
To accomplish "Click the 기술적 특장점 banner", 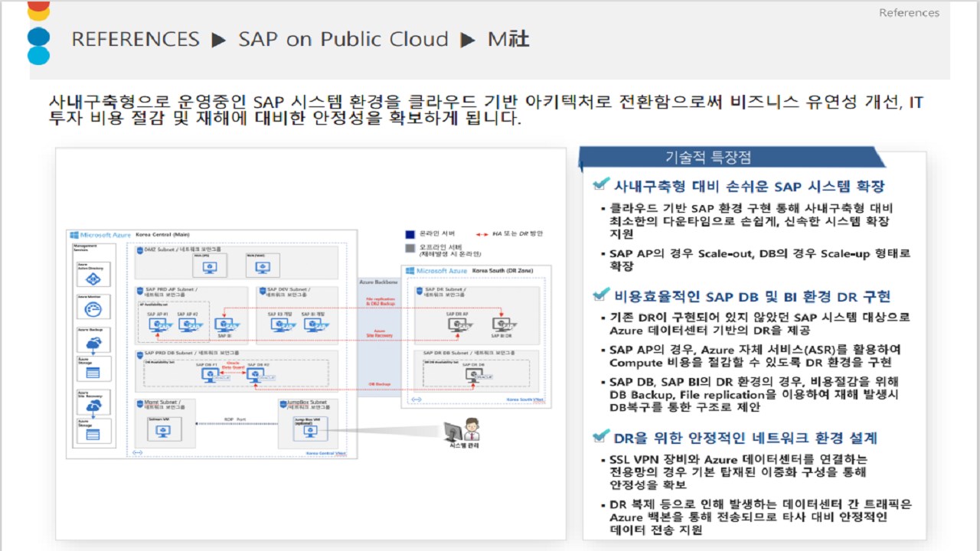I will pyautogui.click(x=732, y=157).
